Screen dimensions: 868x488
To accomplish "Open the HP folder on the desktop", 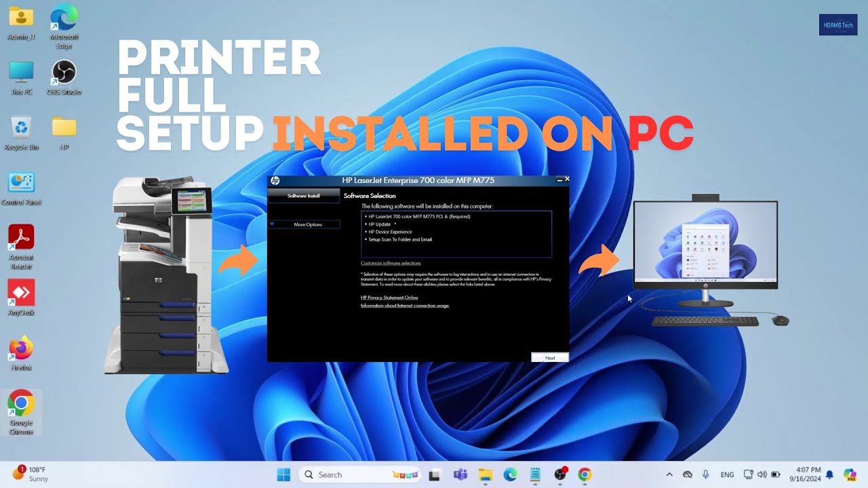I will point(64,133).
